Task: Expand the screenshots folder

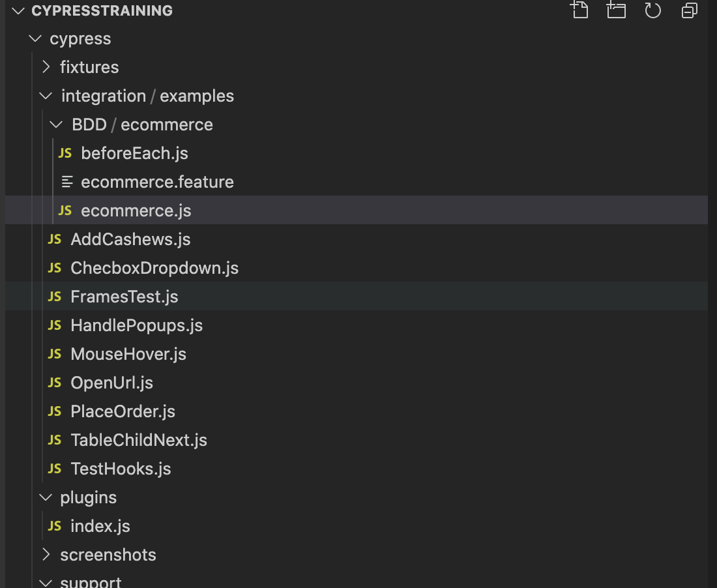Action: [108, 554]
